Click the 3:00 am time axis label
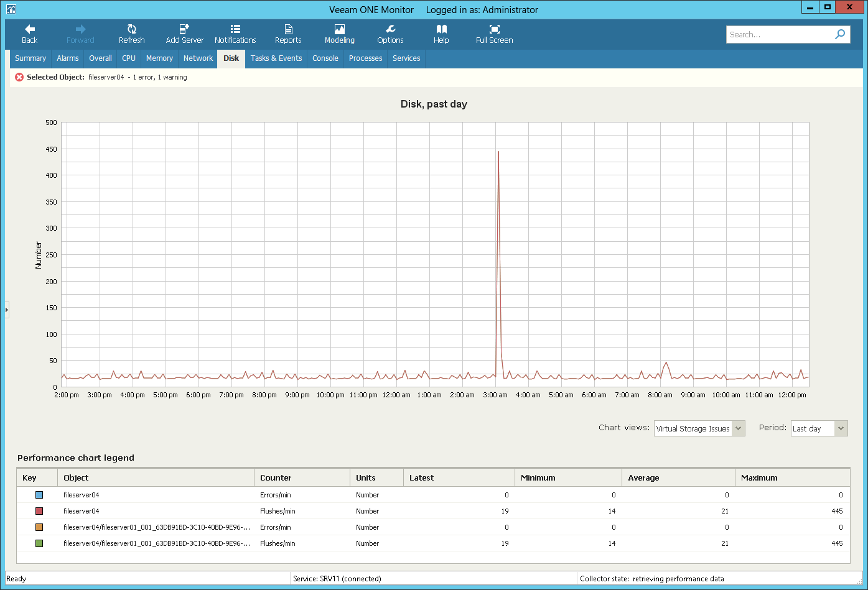This screenshot has width=868, height=590. [495, 395]
